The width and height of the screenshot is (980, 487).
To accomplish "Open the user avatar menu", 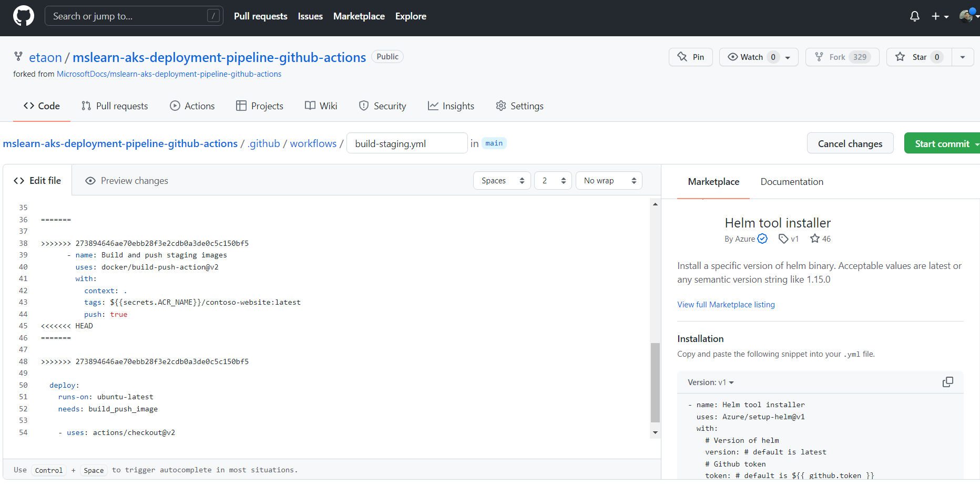I will (968, 16).
